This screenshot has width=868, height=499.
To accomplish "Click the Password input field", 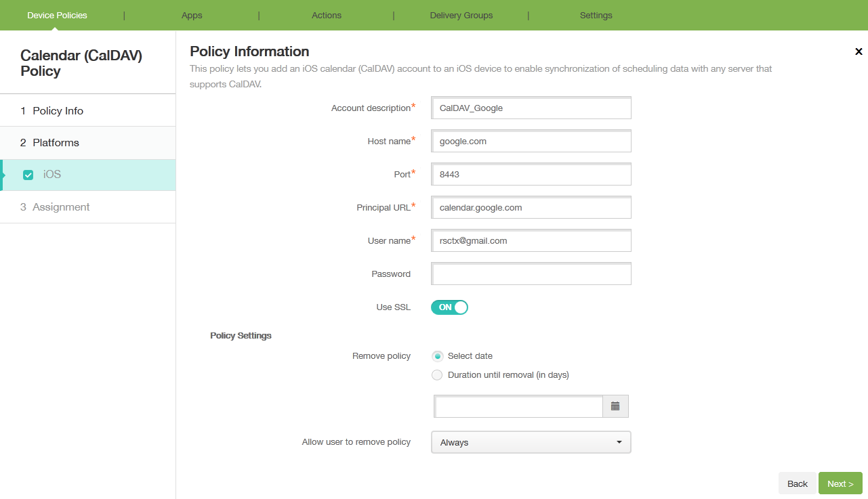I will pos(531,274).
